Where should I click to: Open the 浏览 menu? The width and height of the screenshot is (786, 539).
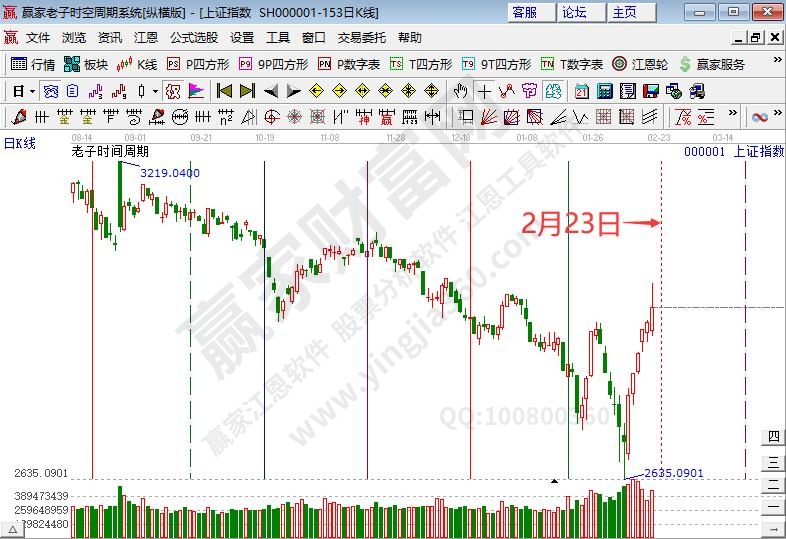[74, 38]
